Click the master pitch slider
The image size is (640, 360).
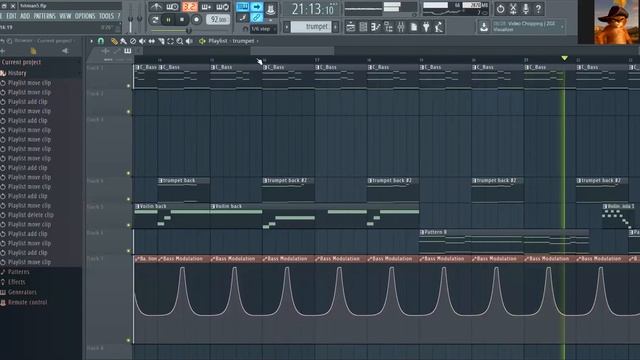[x=139, y=19]
